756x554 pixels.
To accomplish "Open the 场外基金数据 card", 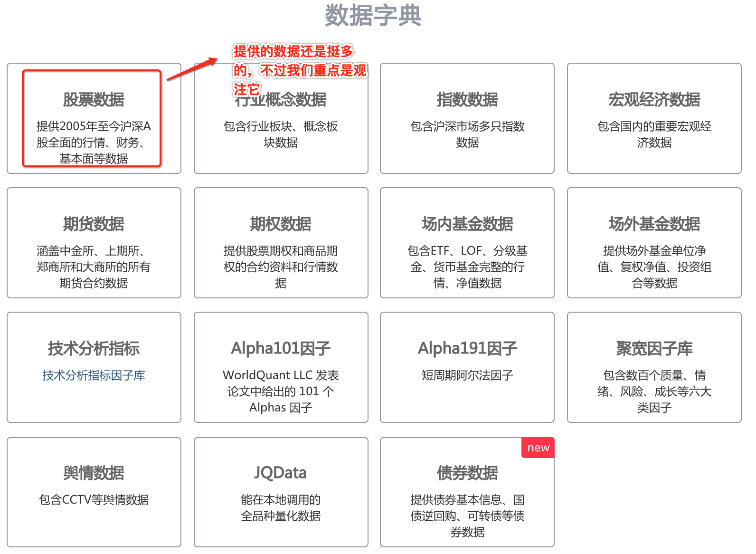I will click(x=654, y=243).
